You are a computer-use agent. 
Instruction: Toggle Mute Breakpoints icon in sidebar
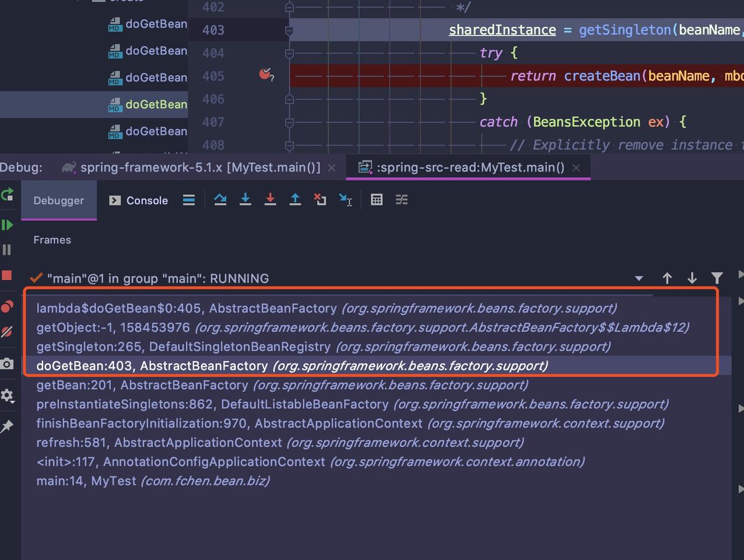pos(7,332)
